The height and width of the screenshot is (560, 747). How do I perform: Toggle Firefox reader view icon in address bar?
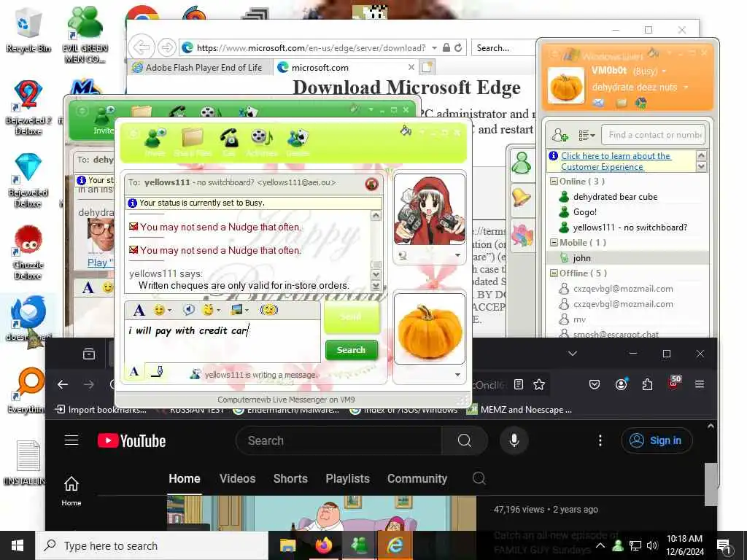tap(519, 384)
